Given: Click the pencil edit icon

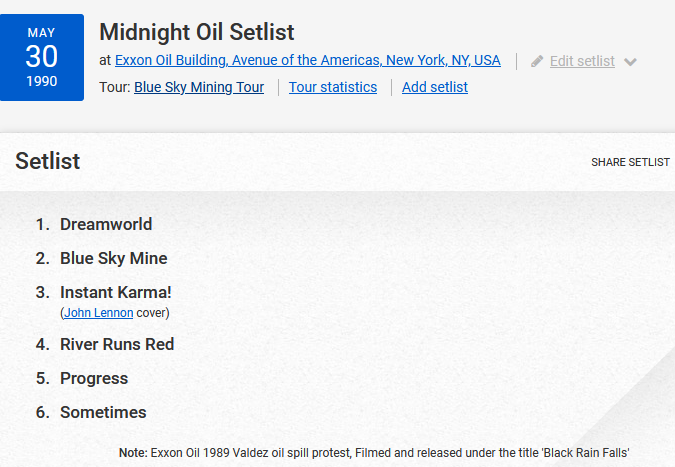Looking at the screenshot, I should pos(537,62).
